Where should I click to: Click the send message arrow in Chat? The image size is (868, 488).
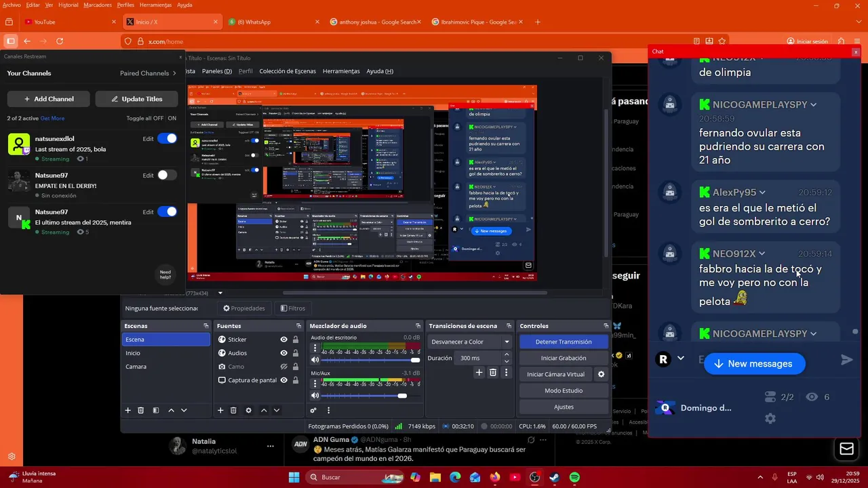[x=847, y=360]
